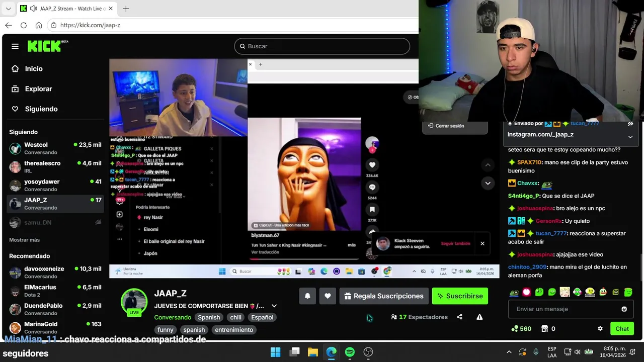Click the green Chat send button
Screen dimensions: 644x362
[x=622, y=329]
